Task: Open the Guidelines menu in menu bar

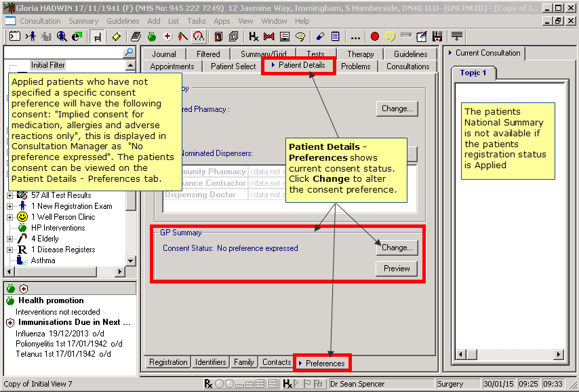Action: [123, 21]
